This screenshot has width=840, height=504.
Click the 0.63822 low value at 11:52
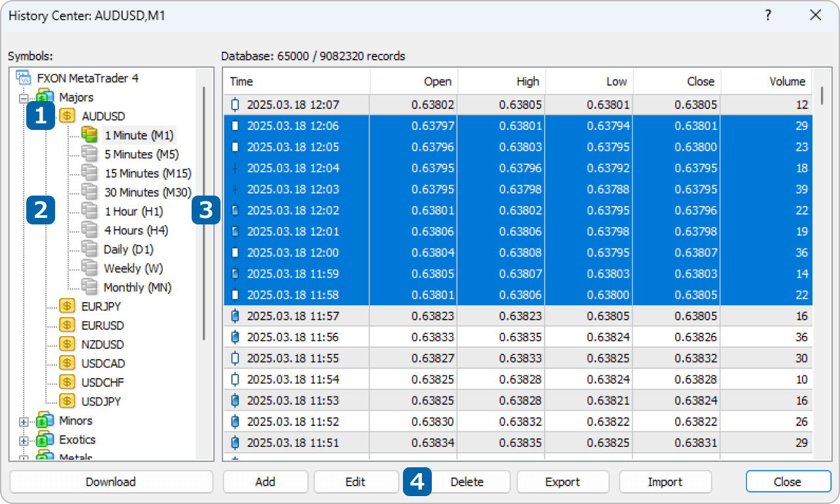608,422
